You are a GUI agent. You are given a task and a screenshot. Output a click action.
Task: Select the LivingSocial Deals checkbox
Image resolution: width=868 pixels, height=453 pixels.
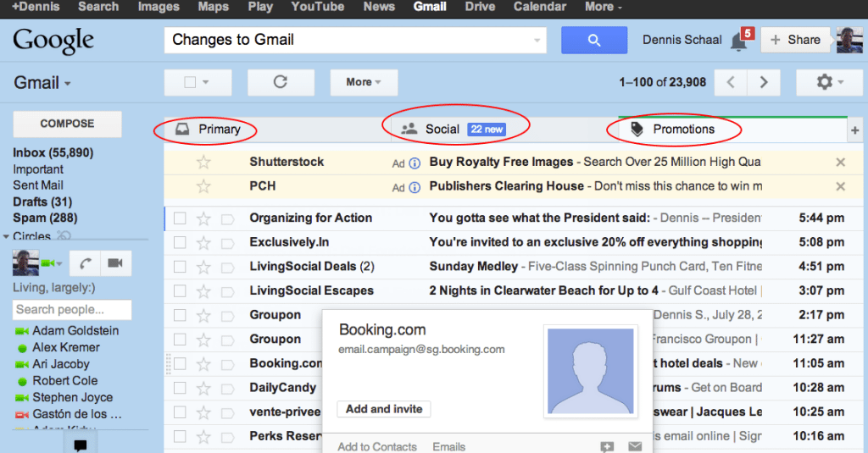[x=180, y=268]
